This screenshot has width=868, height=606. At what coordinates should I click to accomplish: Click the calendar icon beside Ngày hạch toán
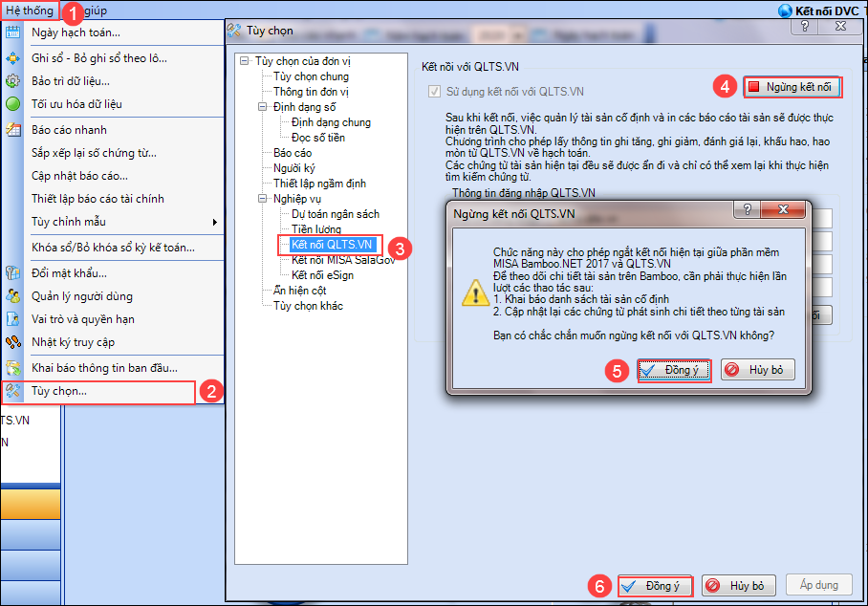(12, 32)
